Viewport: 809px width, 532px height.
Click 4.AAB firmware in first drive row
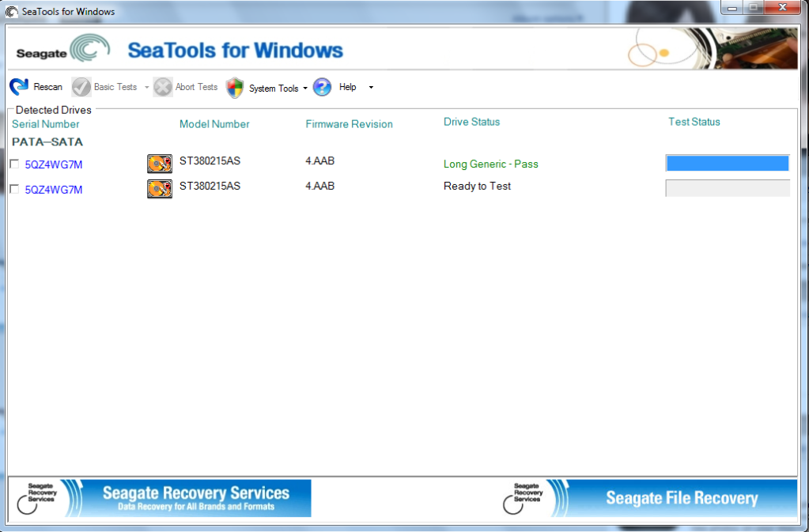click(x=320, y=160)
